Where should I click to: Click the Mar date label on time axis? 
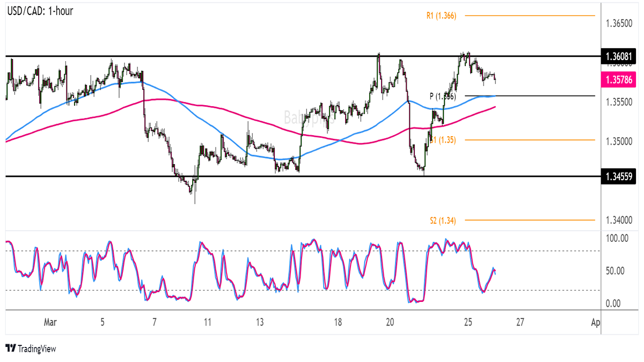[x=50, y=322]
